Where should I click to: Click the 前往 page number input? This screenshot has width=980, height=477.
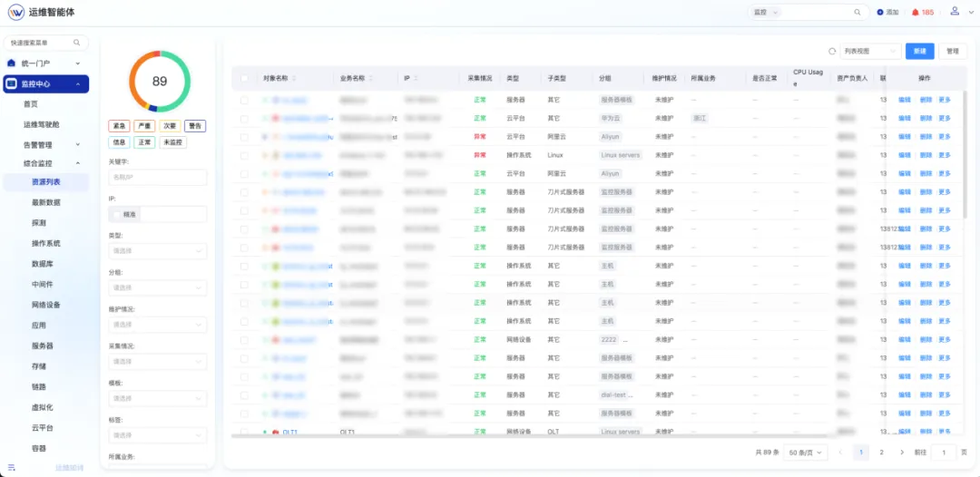(x=944, y=452)
